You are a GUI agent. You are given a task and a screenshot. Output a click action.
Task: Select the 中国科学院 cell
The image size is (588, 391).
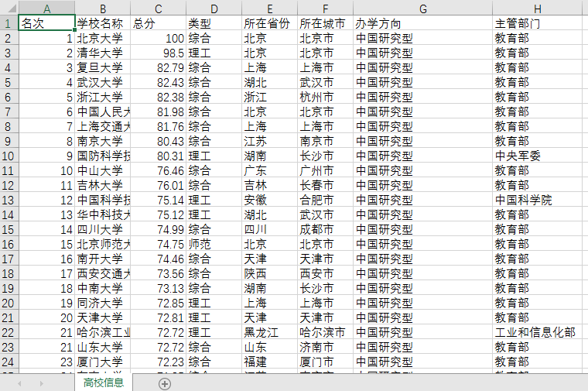(538, 200)
